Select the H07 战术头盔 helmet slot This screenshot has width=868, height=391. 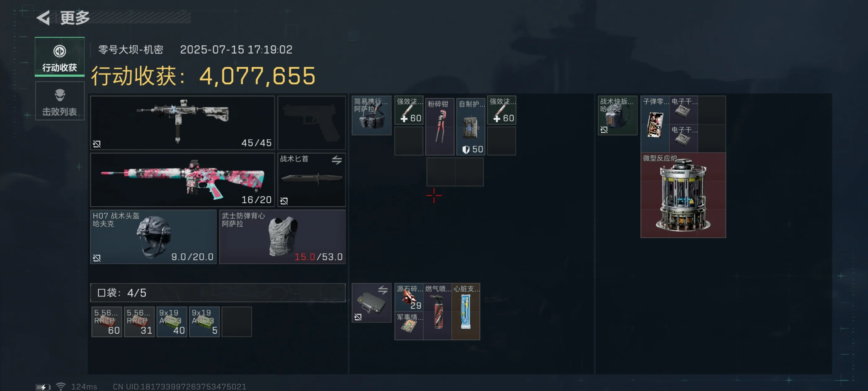click(x=153, y=236)
